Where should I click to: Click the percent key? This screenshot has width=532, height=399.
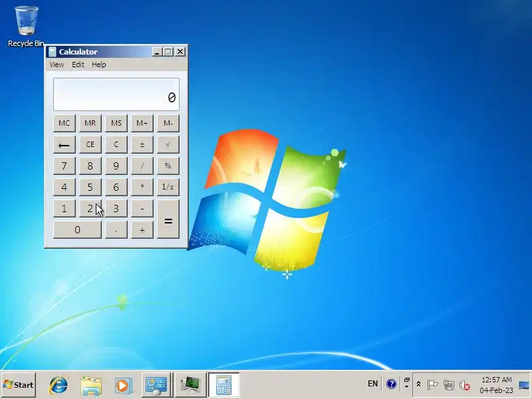click(168, 166)
